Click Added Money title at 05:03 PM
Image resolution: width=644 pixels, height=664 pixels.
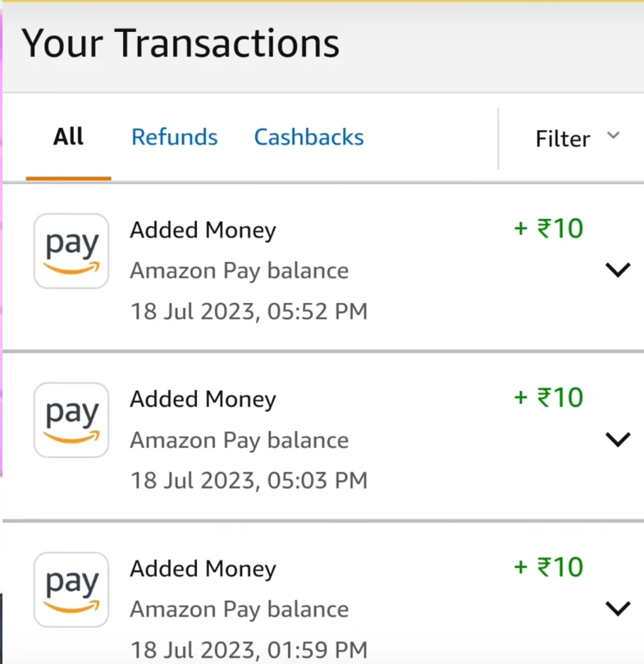203,400
